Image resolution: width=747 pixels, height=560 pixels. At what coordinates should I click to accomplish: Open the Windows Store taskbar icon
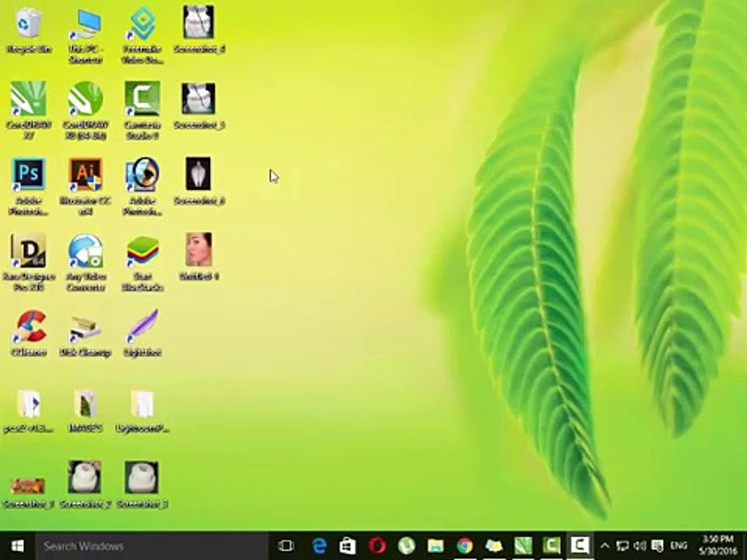tap(348, 545)
